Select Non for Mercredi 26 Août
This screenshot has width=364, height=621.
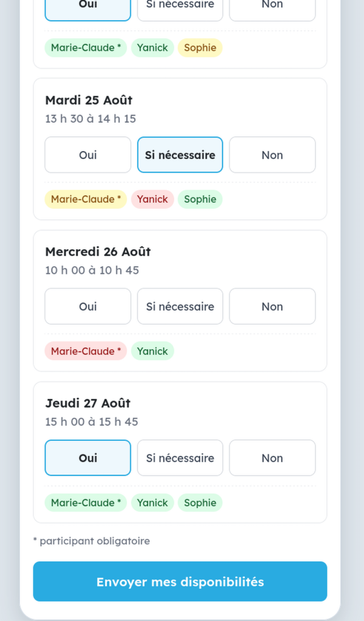click(x=273, y=307)
